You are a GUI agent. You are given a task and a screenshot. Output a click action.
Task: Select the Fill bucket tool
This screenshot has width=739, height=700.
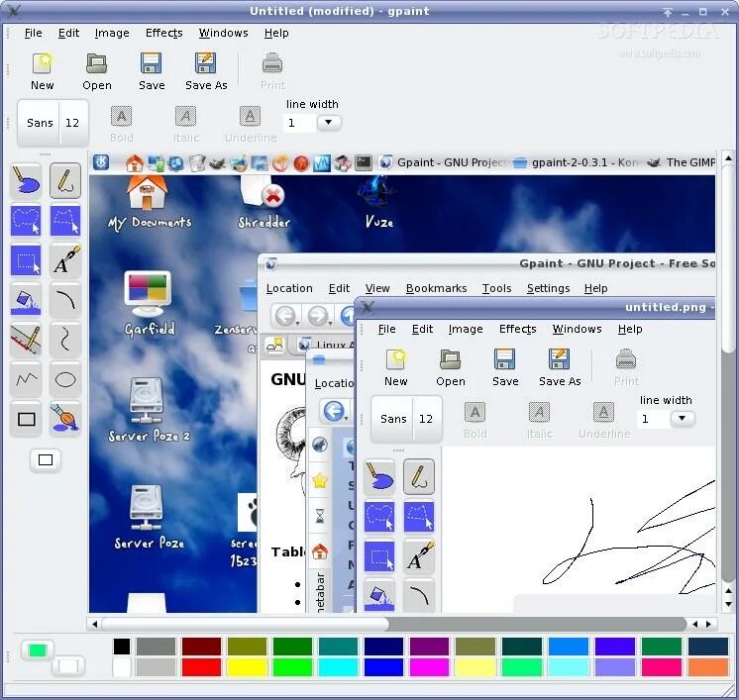tap(26, 300)
